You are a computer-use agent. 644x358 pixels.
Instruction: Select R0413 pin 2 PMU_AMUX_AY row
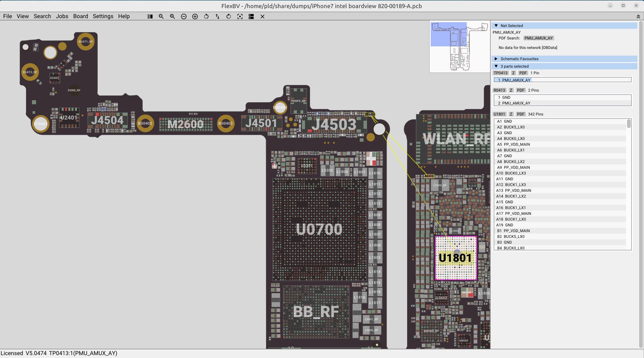coord(562,103)
